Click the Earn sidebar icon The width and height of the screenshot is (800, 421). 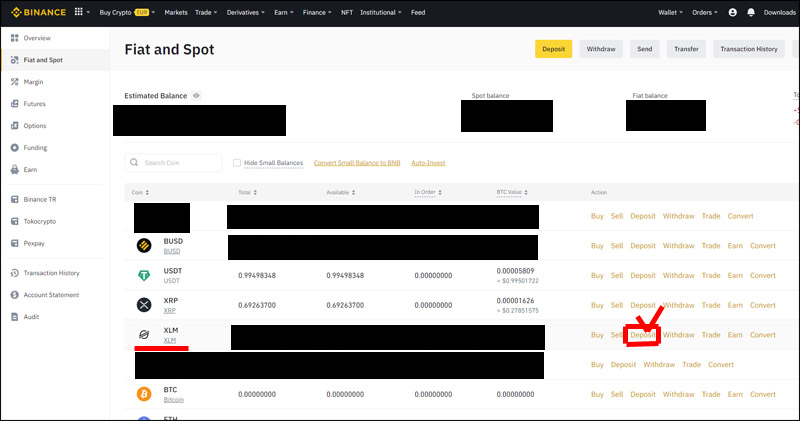coord(14,169)
